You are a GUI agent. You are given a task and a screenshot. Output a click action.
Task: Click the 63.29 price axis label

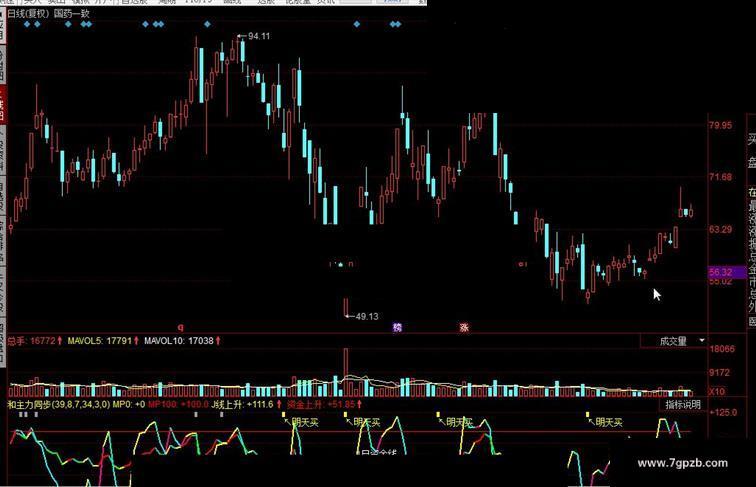720,229
